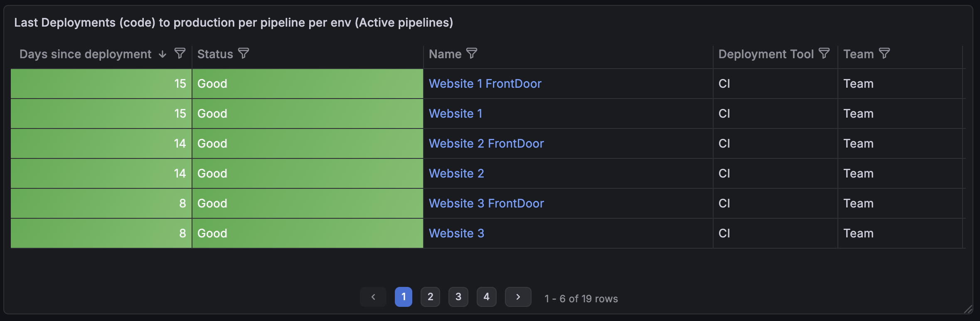Click days value 8 for Website 3 FrontDoor
The width and height of the screenshot is (980, 321).
101,203
